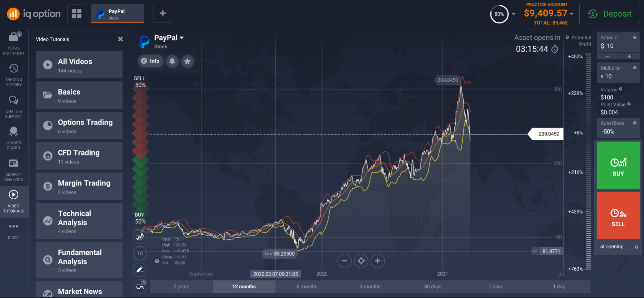Open Options Trading videos
Screen dimensions: 644x298
pyautogui.click(x=79, y=126)
